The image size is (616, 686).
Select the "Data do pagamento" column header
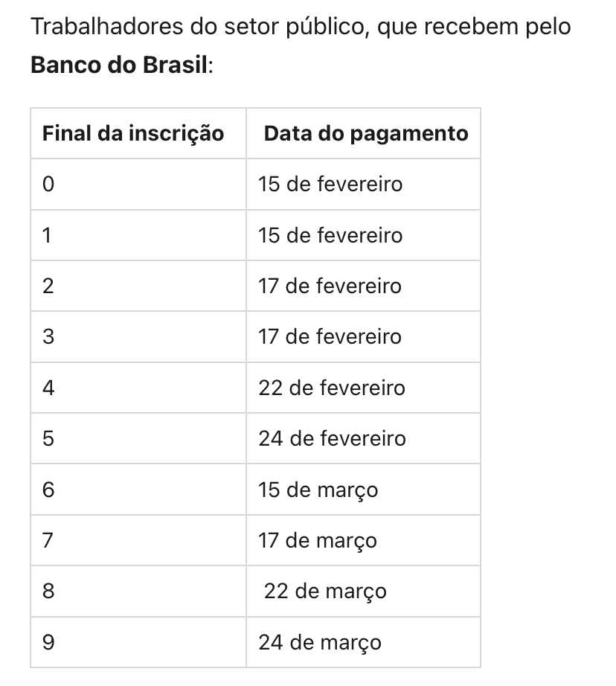[366, 134]
